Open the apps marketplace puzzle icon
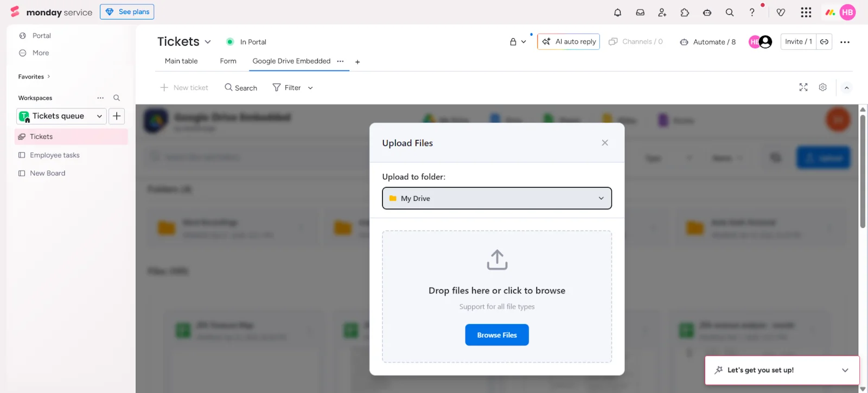Screen dimensions: 868x393 (x=685, y=12)
